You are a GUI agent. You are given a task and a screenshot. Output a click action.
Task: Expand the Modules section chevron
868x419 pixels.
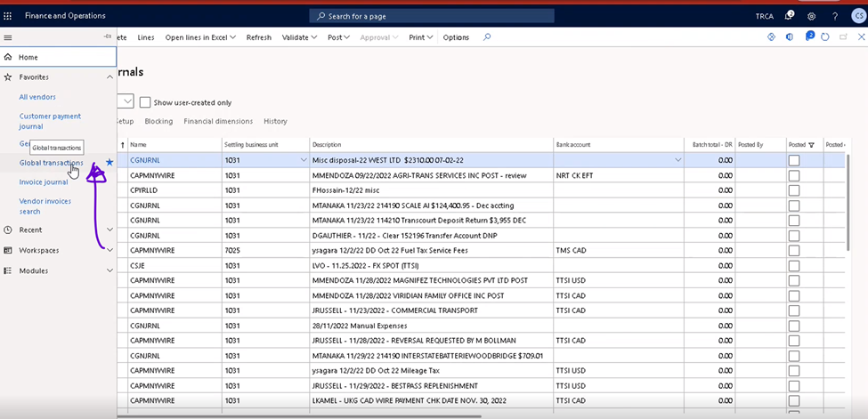point(110,270)
